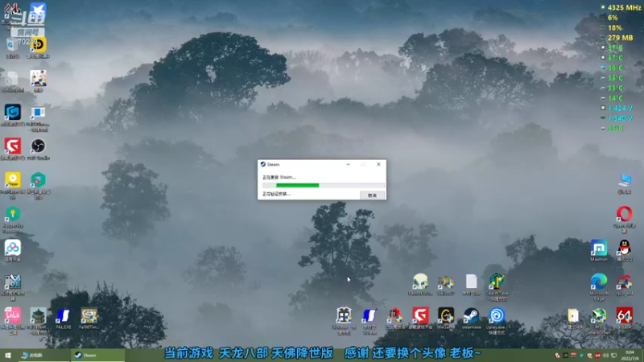Open the Windows Start menu
644x362 pixels.
(7, 355)
